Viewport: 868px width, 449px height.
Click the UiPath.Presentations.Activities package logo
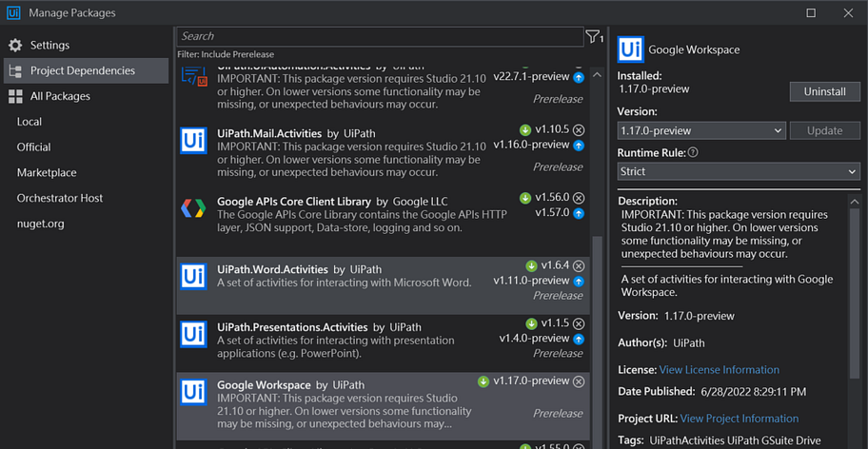point(193,334)
